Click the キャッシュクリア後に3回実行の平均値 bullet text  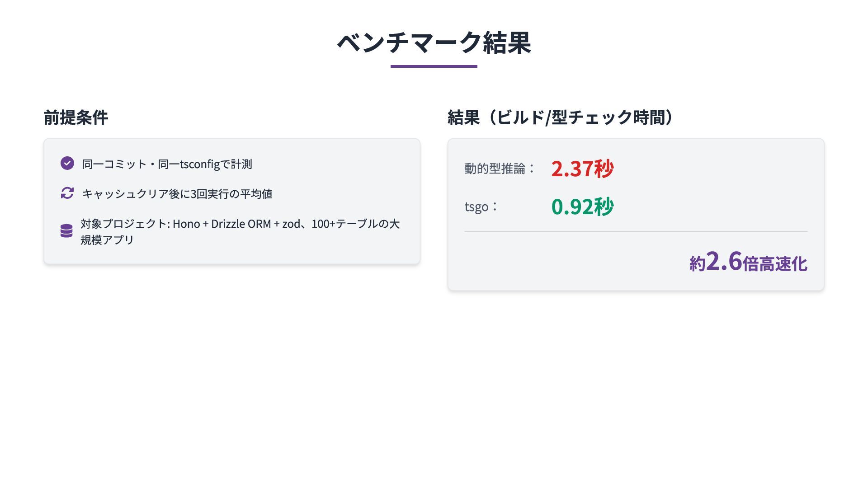[x=177, y=194]
